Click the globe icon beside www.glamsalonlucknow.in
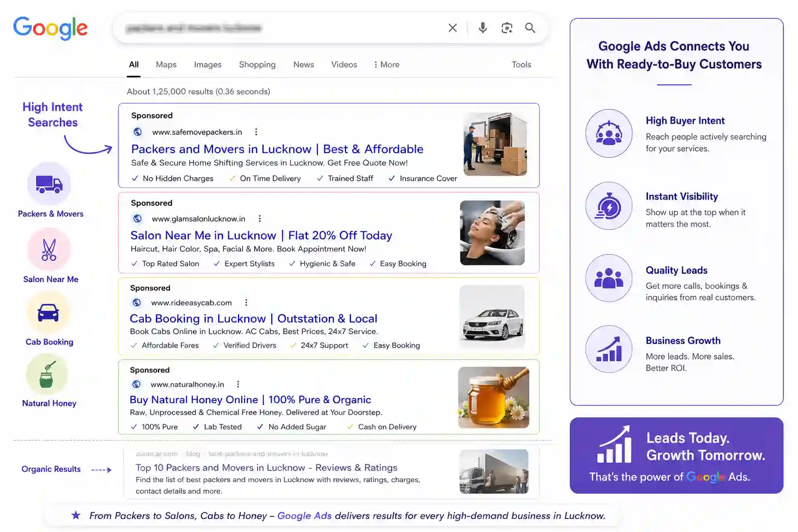 138,219
